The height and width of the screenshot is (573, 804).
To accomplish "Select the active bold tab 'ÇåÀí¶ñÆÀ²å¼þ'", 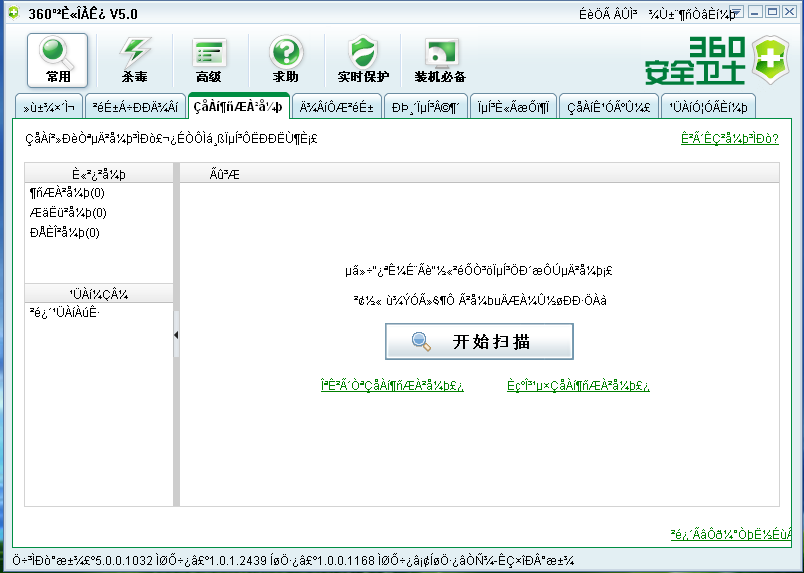I will [238, 106].
